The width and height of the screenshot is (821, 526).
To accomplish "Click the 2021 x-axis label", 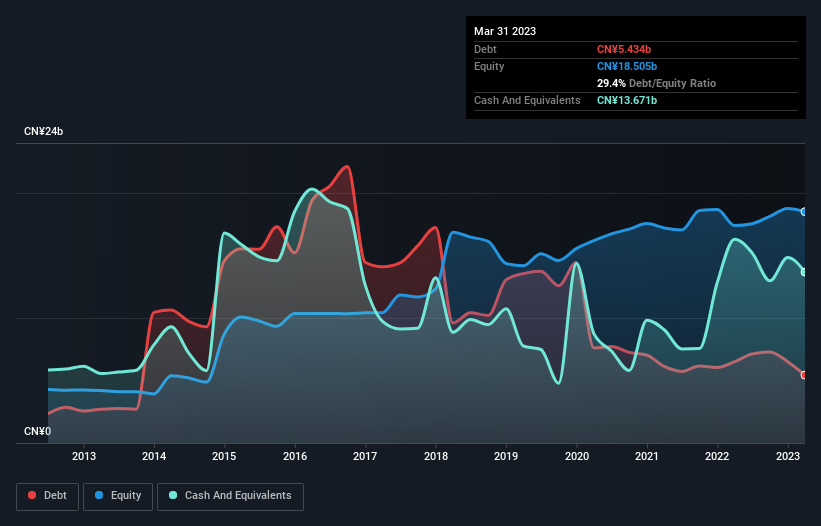I will tap(647, 456).
